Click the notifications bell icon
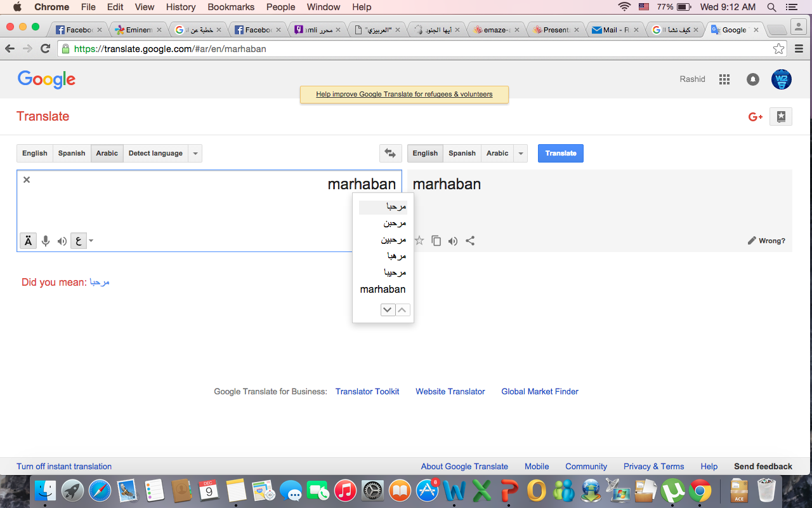Image resolution: width=812 pixels, height=508 pixels. (x=753, y=79)
